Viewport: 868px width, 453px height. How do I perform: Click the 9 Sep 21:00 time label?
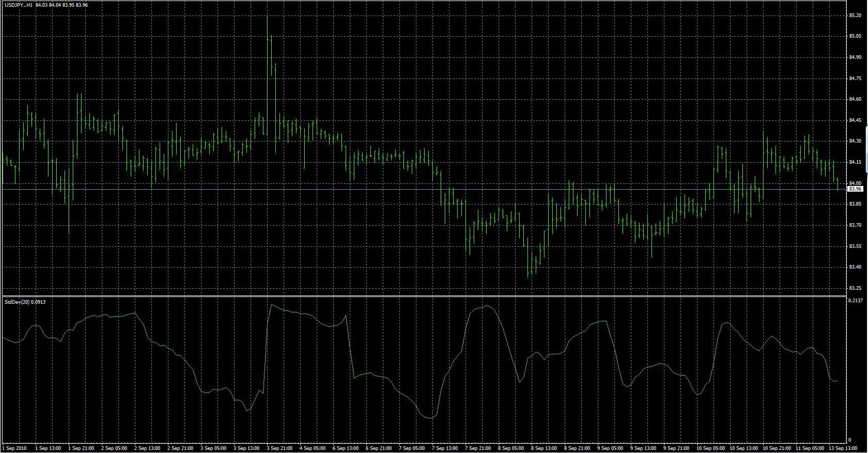coord(676,448)
